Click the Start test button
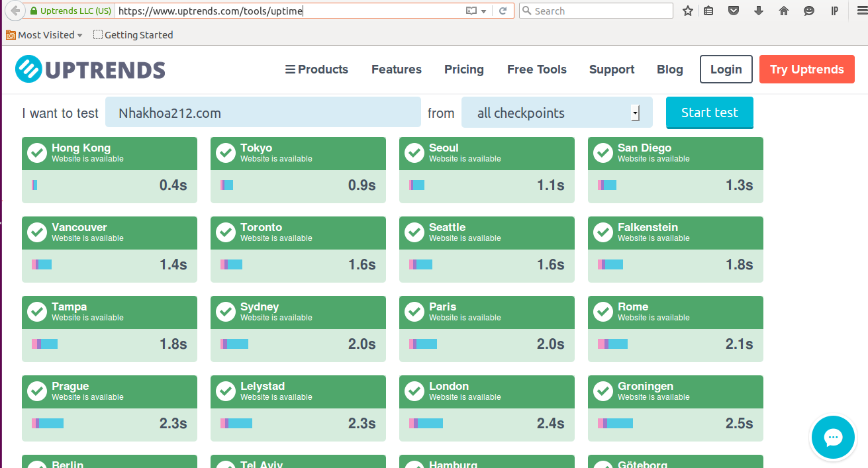 (710, 113)
